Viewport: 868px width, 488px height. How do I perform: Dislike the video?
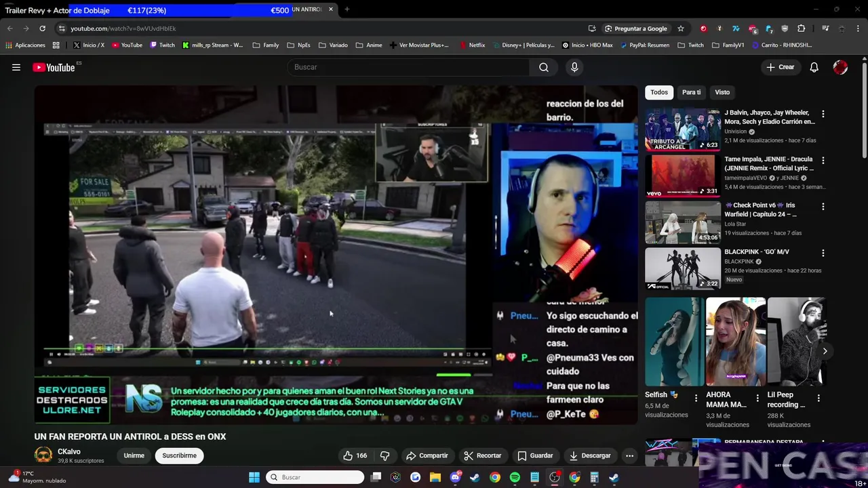(x=384, y=455)
